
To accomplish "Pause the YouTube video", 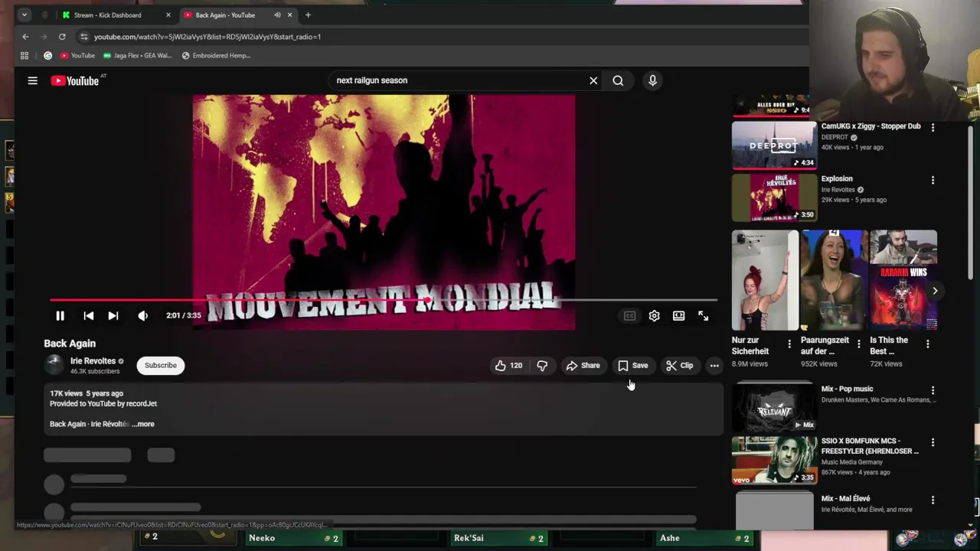I will pos(60,315).
